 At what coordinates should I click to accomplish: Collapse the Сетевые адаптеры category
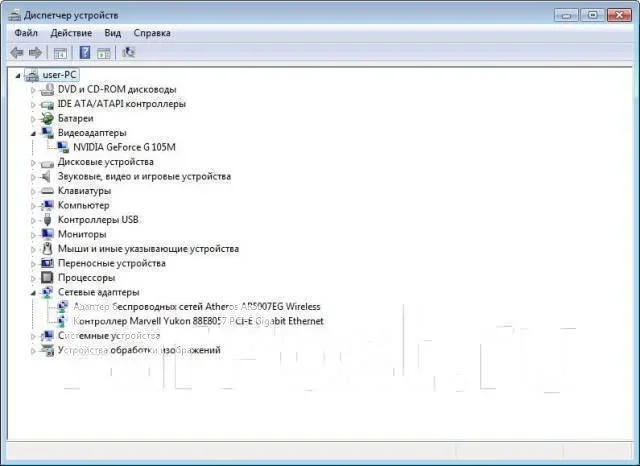click(33, 293)
